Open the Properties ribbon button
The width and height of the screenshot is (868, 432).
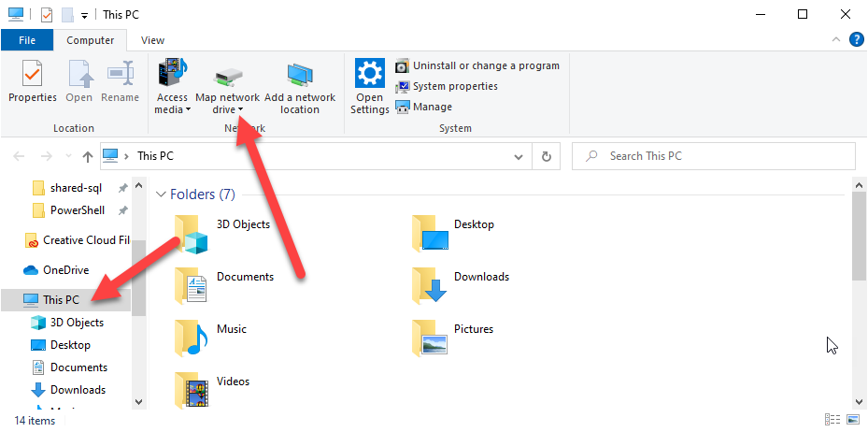coord(33,82)
